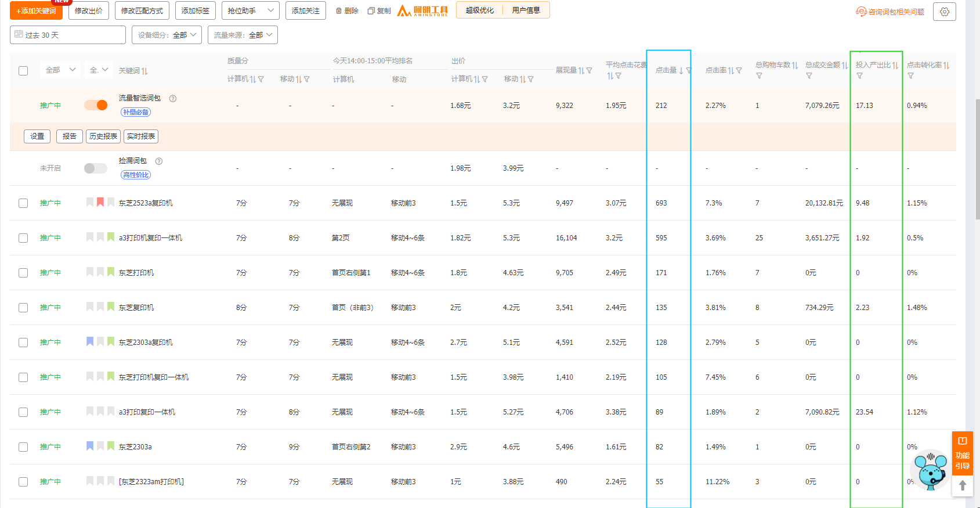Screen dimensions: 980x508
Task: Open the settings gear in the top right
Action: (944, 12)
